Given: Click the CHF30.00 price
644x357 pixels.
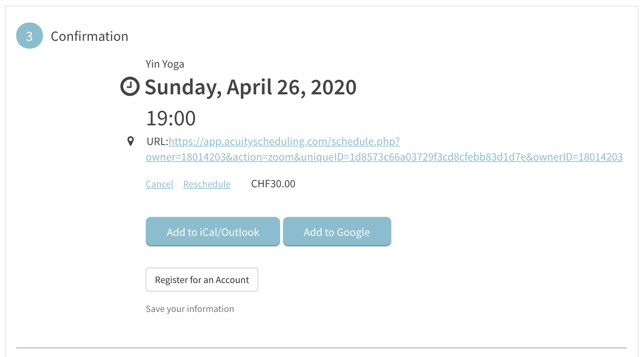Looking at the screenshot, I should (273, 184).
